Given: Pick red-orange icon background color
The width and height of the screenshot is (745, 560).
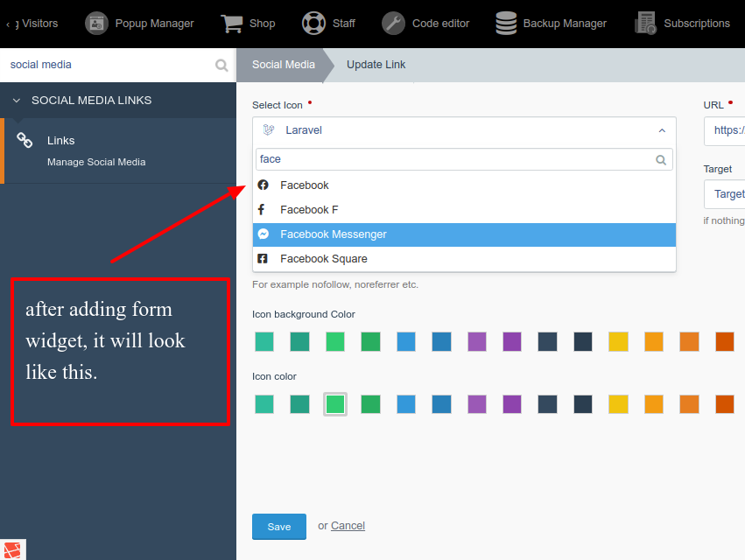Looking at the screenshot, I should [x=725, y=341].
